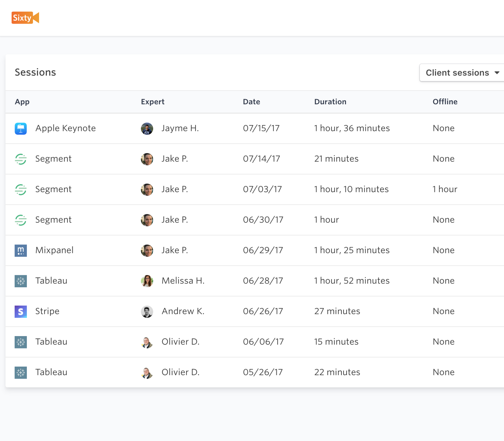Click the Tableau icon dated 06/28/17
Screen dimensions: 504x441
point(21,281)
